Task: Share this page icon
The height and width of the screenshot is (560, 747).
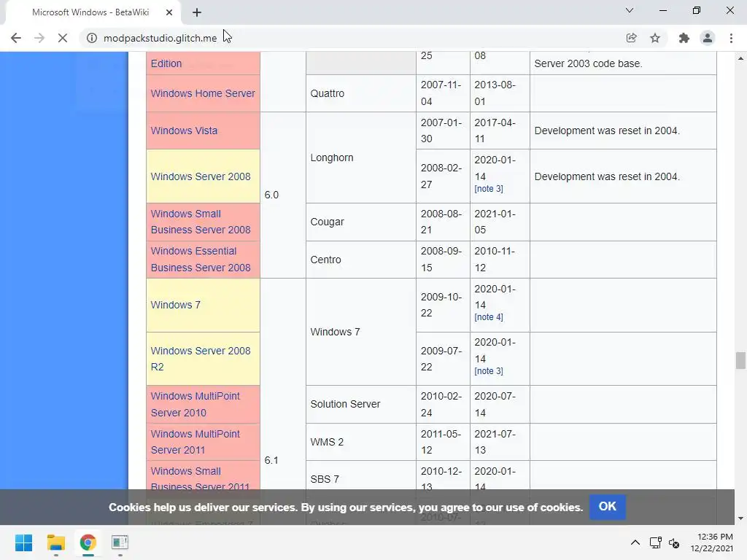Action: (631, 38)
